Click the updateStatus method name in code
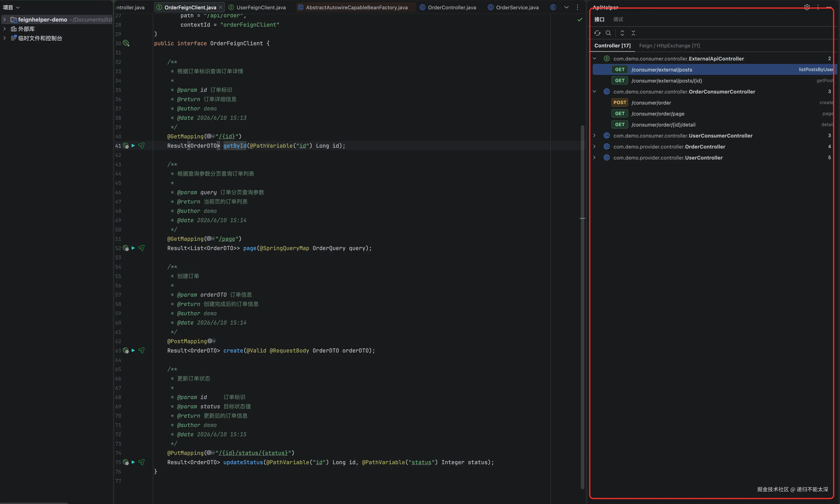 (x=243, y=462)
